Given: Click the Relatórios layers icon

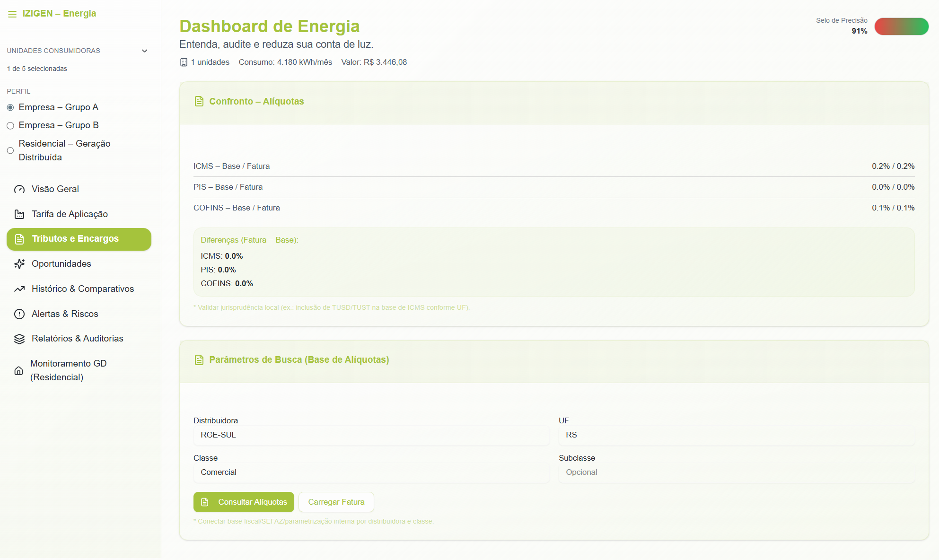Looking at the screenshot, I should (19, 339).
